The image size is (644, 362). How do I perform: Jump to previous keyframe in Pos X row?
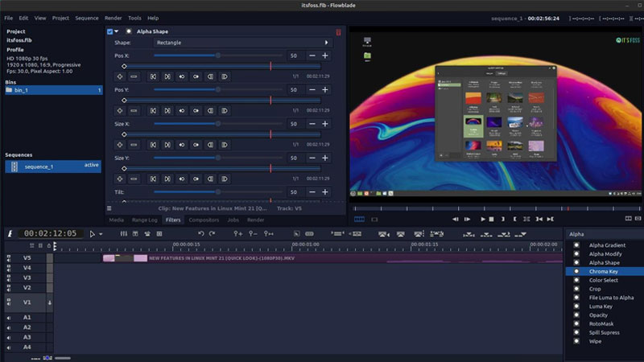[153, 76]
